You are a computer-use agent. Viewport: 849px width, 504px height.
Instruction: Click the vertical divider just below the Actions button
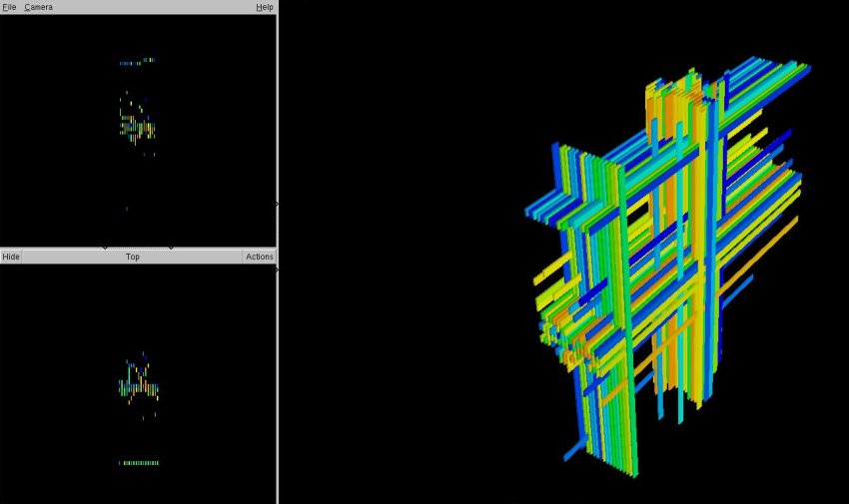point(277,269)
